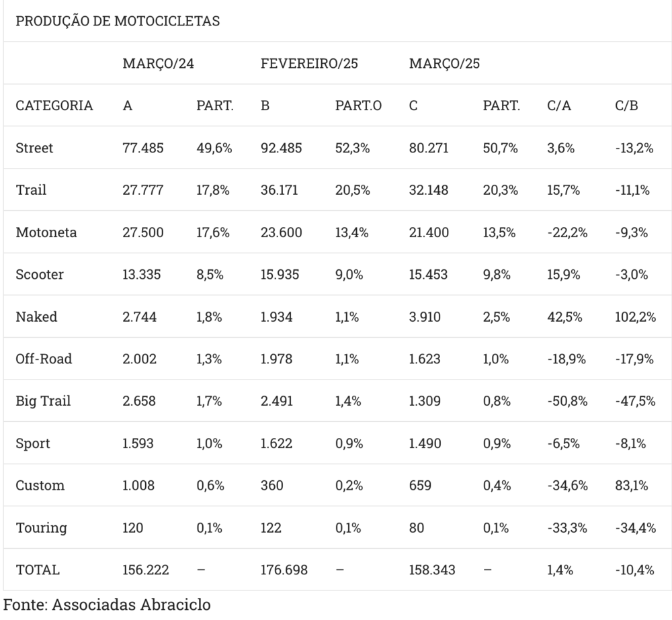
Task: Select the Custom value 83,1%
Action: [632, 486]
